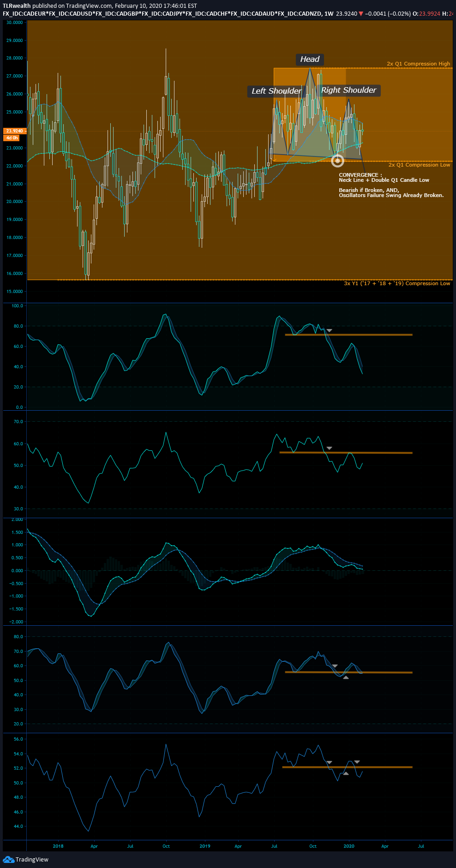Click the 1W timeframe indicator
Viewport: 456px width, 868px height.
pos(329,13)
